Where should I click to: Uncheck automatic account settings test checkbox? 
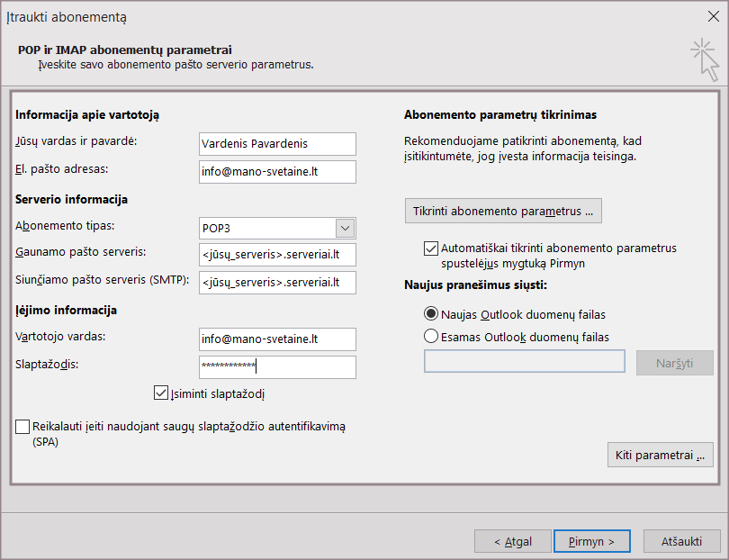(430, 248)
